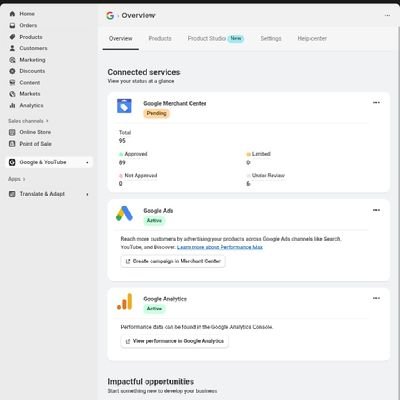
Task: Click the Orders inbox icon
Action: coord(12,25)
